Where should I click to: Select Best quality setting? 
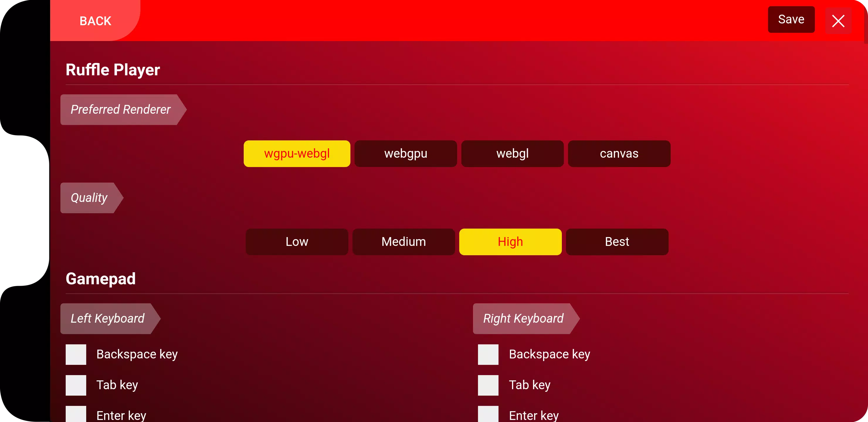click(x=617, y=241)
